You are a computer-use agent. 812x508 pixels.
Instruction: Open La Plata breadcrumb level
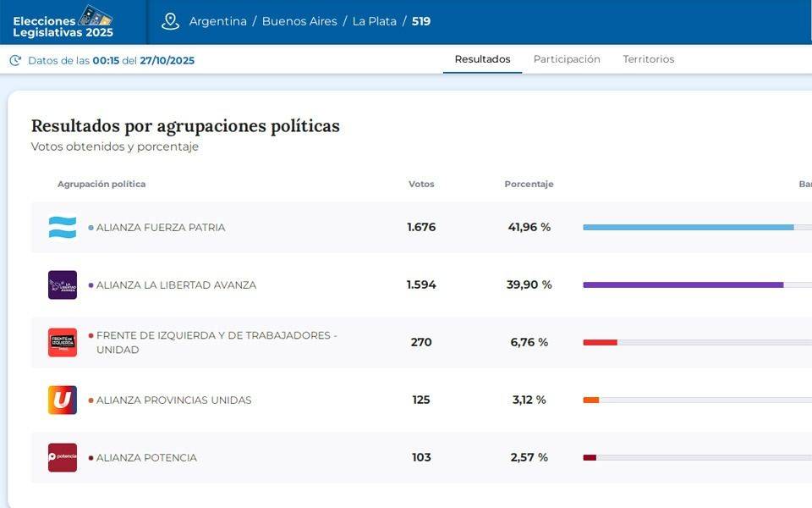coord(374,21)
